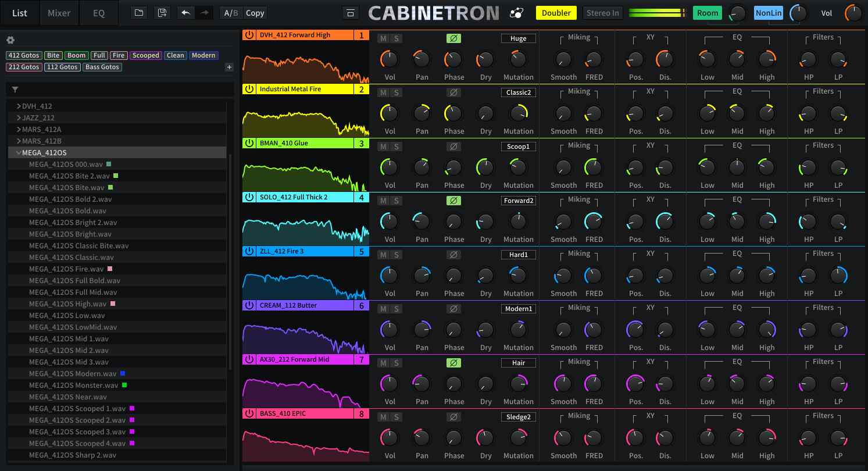Click the redo arrow in the toolbar
The height and width of the screenshot is (471, 868).
[202, 12]
